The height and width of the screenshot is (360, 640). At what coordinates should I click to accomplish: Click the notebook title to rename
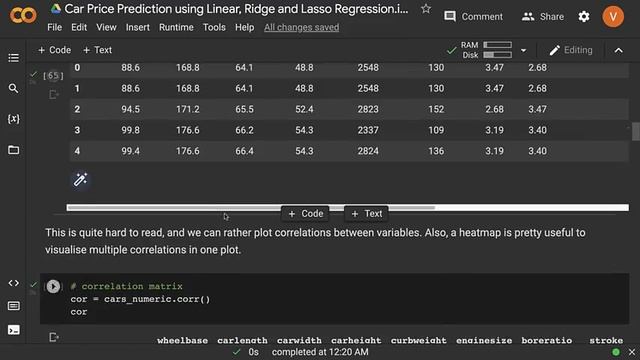point(236,9)
